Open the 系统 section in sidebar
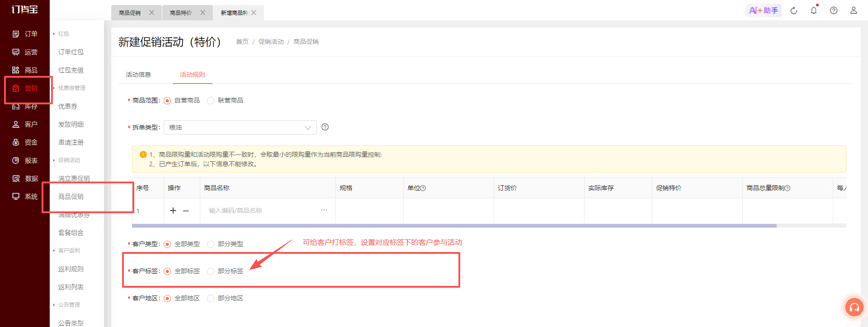The height and width of the screenshot is (327, 868). click(x=25, y=196)
